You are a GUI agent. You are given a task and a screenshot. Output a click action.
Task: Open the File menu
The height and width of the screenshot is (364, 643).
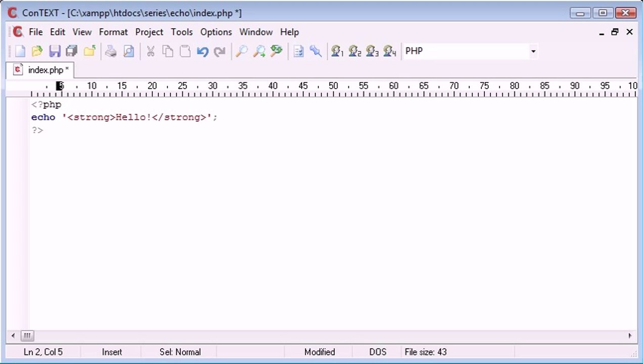pos(36,32)
